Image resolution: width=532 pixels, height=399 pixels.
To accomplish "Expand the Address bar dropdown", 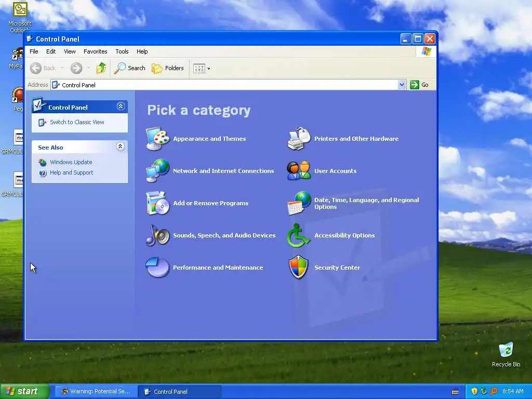I will coord(402,85).
